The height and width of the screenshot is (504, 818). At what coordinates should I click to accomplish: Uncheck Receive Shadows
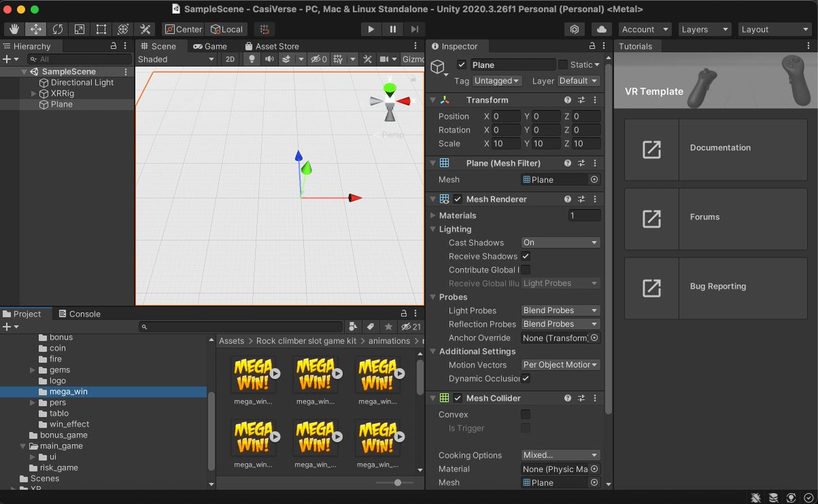(526, 256)
